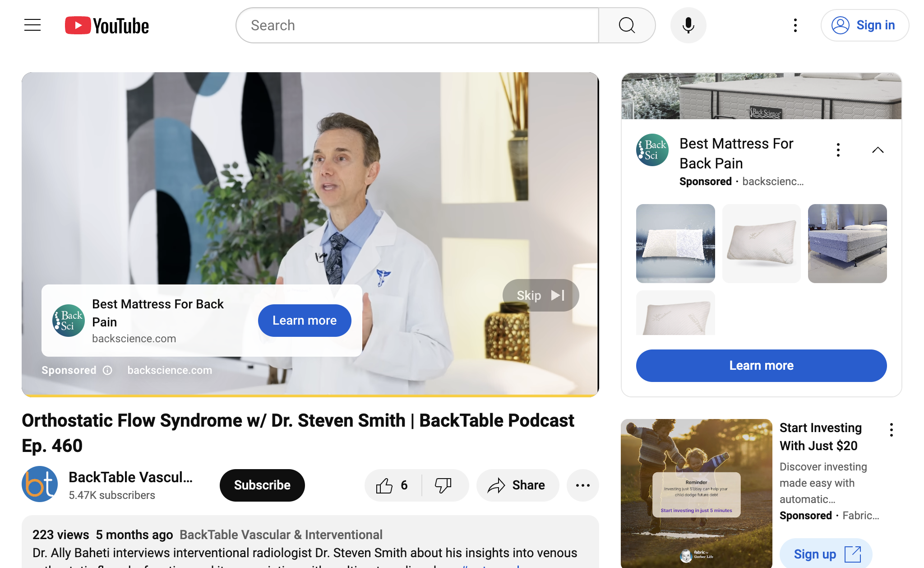Click Start Investing With Just $20 title
The image size is (924, 568).
(x=821, y=437)
